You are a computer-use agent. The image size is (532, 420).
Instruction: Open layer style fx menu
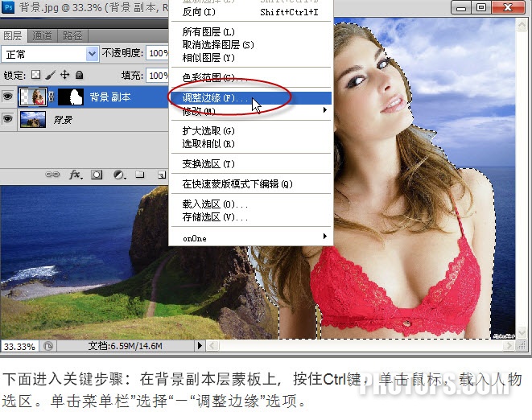point(76,175)
